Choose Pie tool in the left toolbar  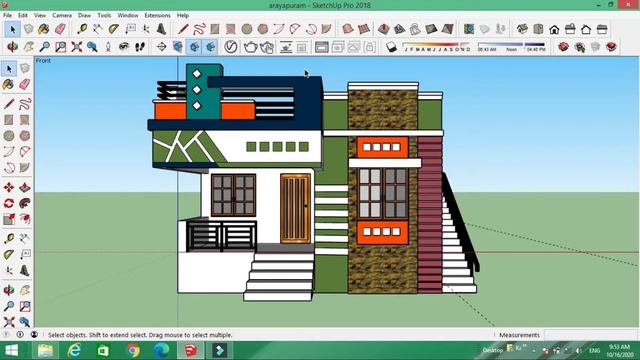(x=24, y=167)
